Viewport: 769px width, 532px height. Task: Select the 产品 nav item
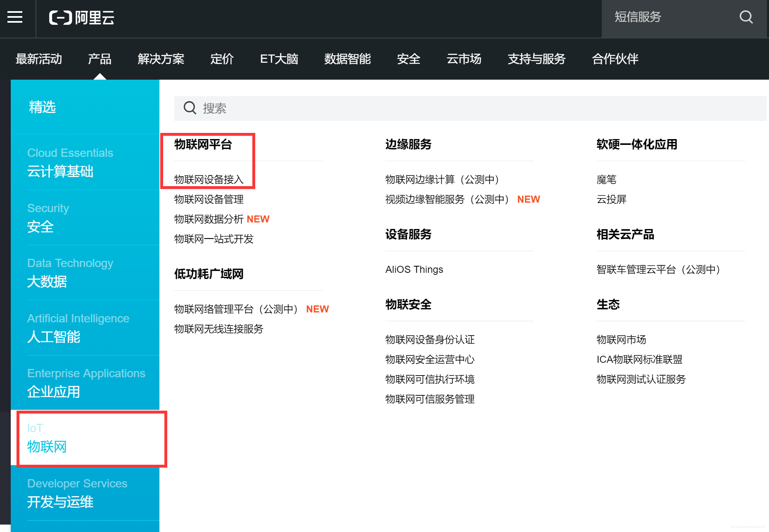pos(100,59)
